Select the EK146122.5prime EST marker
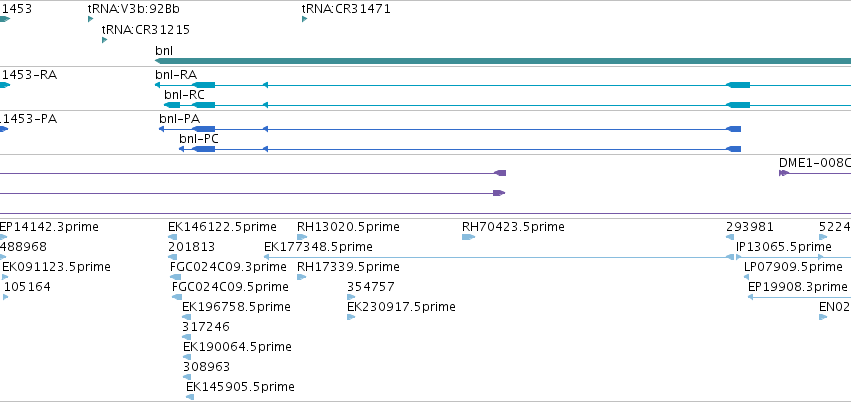The height and width of the screenshot is (402, 851). (173, 237)
